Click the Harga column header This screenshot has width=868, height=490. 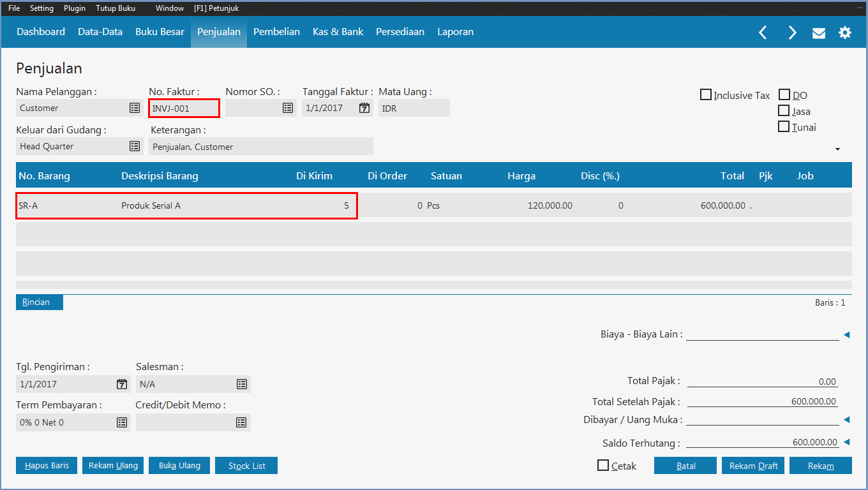click(x=521, y=175)
